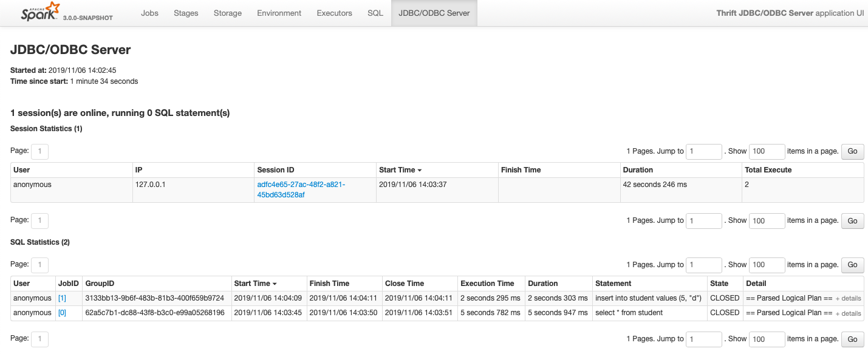868x354 pixels.
Task: Open job [0] link
Action: (62, 313)
